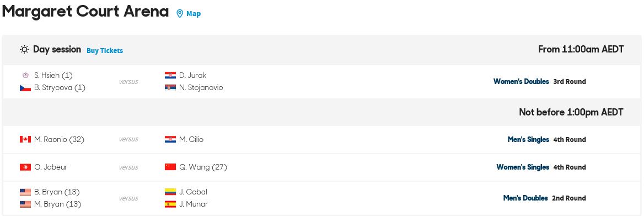644x216 pixels.
Task: Click the Tunisian flag beside O. Jabeur
Action: pyautogui.click(x=25, y=167)
